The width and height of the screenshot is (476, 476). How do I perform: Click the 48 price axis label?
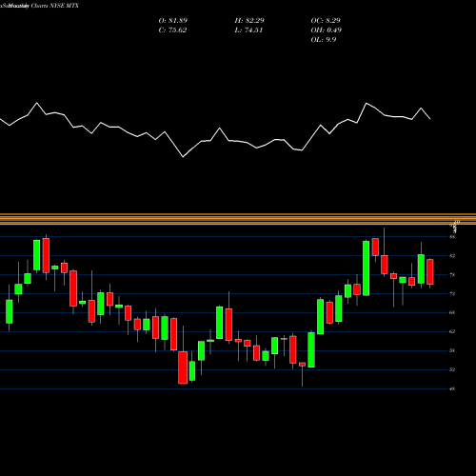(452, 388)
